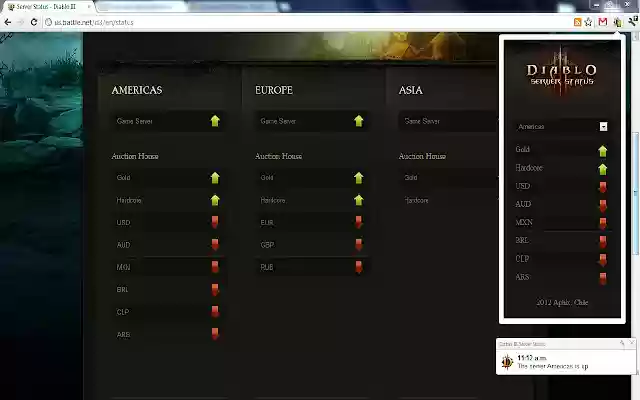Click the popup USD label
This screenshot has height=400, width=640.
click(522, 186)
